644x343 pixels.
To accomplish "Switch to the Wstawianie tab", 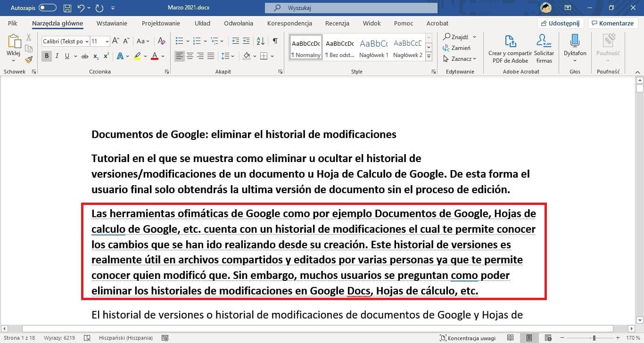I will 112,23.
